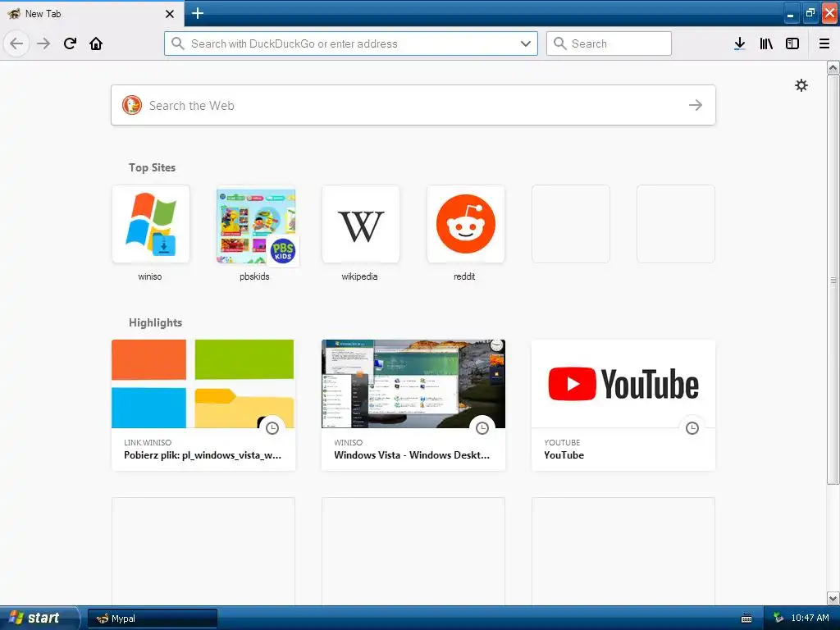Open the YouTube highlight card image
The height and width of the screenshot is (630, 840).
(623, 384)
